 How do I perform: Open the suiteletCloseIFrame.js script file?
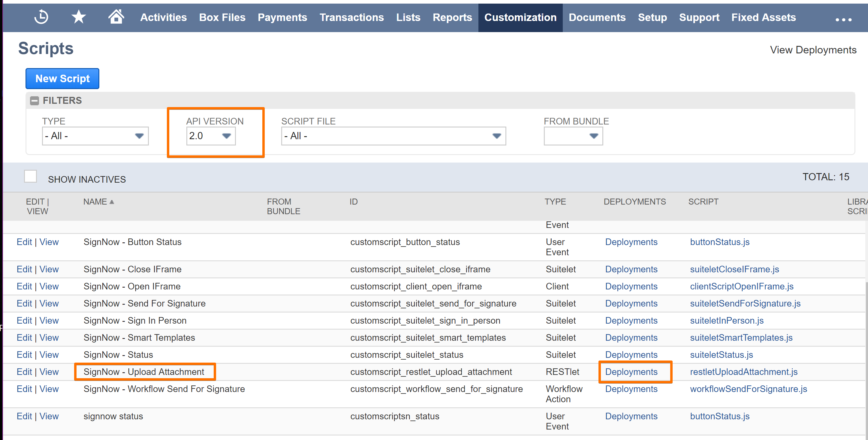[x=734, y=269]
